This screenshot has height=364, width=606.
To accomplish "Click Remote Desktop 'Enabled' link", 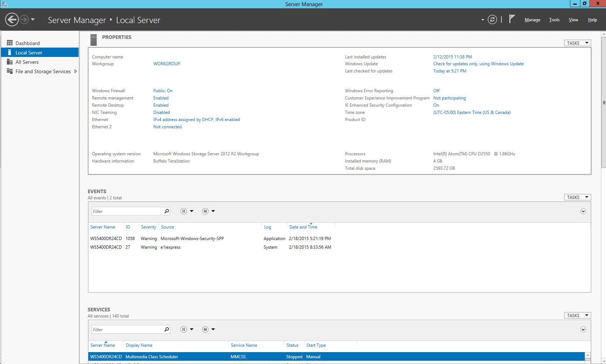I will point(161,105).
